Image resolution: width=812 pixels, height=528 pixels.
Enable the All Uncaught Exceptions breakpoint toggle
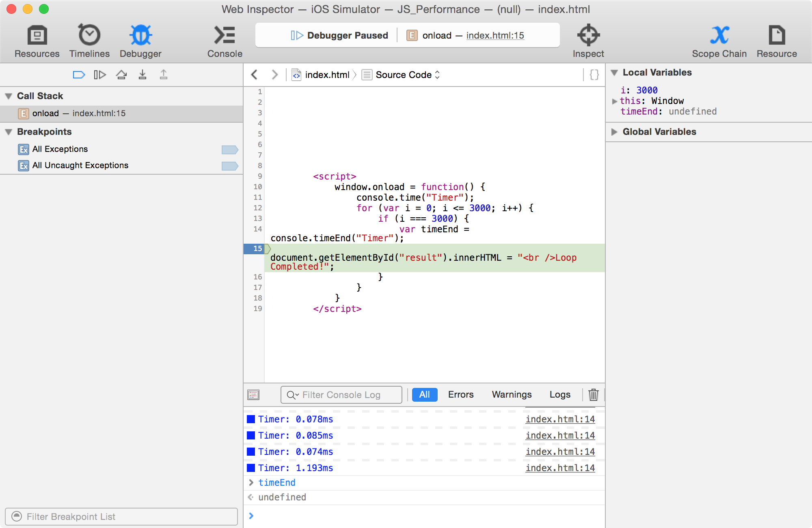[x=230, y=166]
